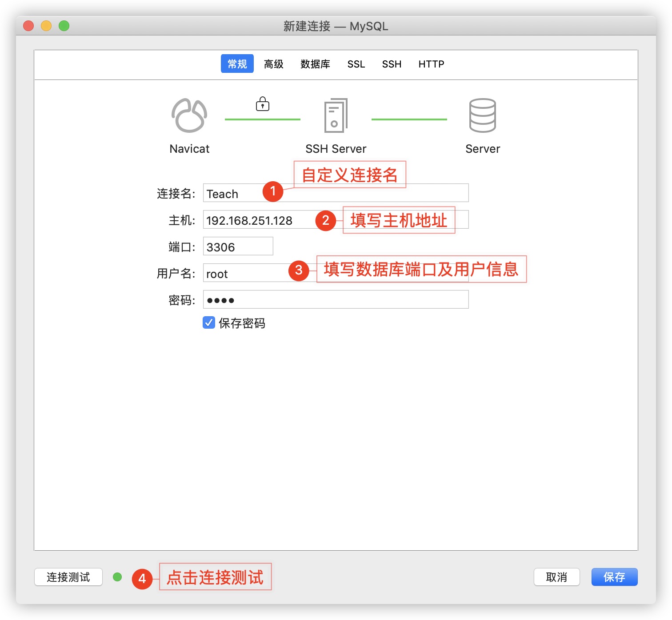
Task: Click the yellow minimize window button
Action: click(46, 26)
